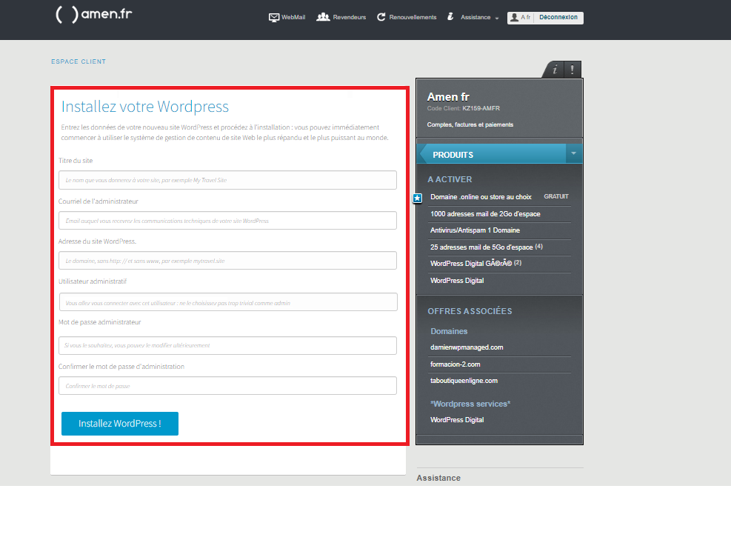Click the Déconnexion button

[x=558, y=17]
